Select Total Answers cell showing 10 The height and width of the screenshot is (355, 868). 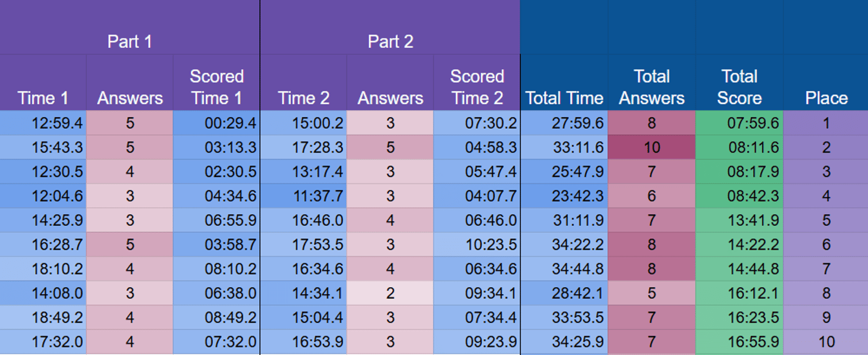pyautogui.click(x=652, y=147)
